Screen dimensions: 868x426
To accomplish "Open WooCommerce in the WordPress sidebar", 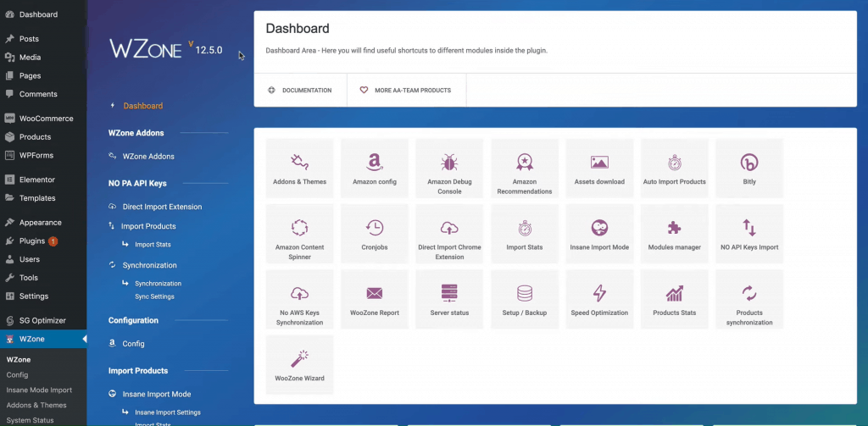I will 46,119.
